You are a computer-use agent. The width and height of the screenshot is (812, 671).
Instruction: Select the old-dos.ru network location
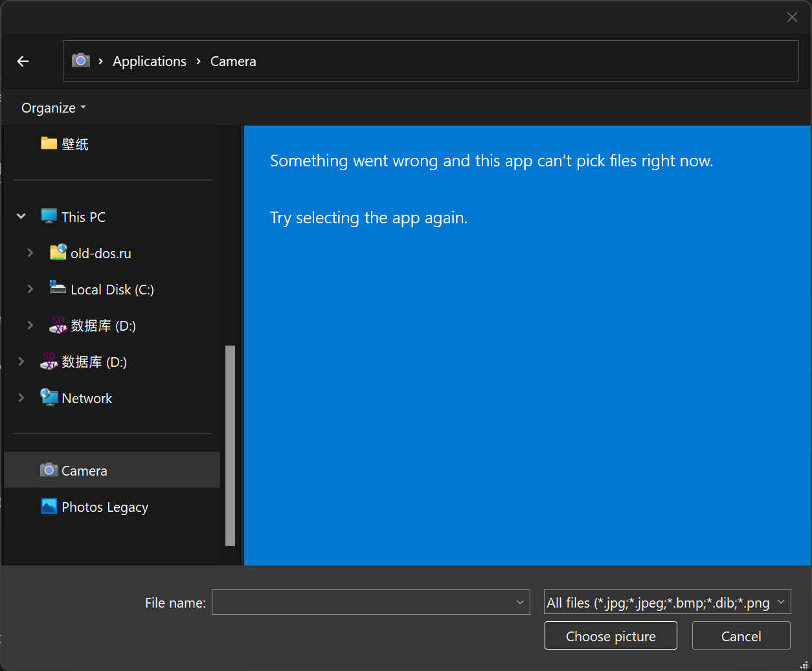(x=100, y=254)
